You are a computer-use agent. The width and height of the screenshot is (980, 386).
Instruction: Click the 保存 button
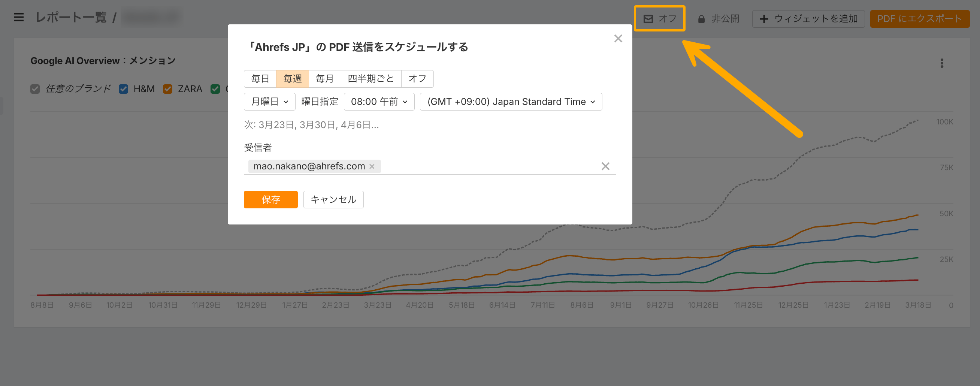(270, 199)
